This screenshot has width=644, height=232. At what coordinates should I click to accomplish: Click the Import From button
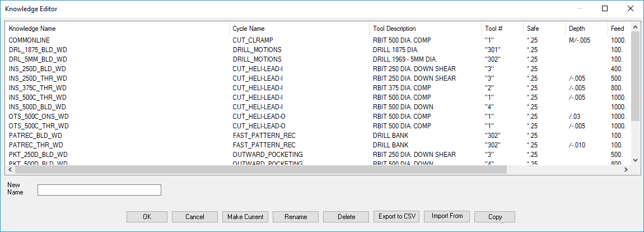(447, 216)
